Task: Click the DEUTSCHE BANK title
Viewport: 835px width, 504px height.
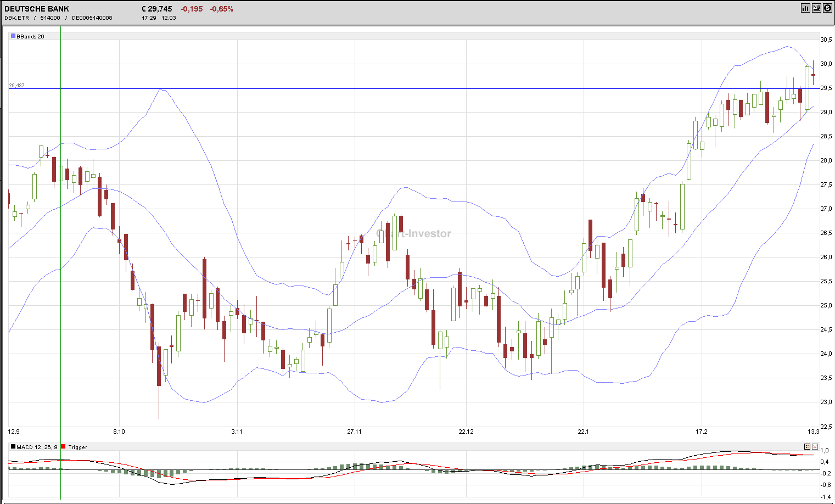Action: [x=36, y=8]
